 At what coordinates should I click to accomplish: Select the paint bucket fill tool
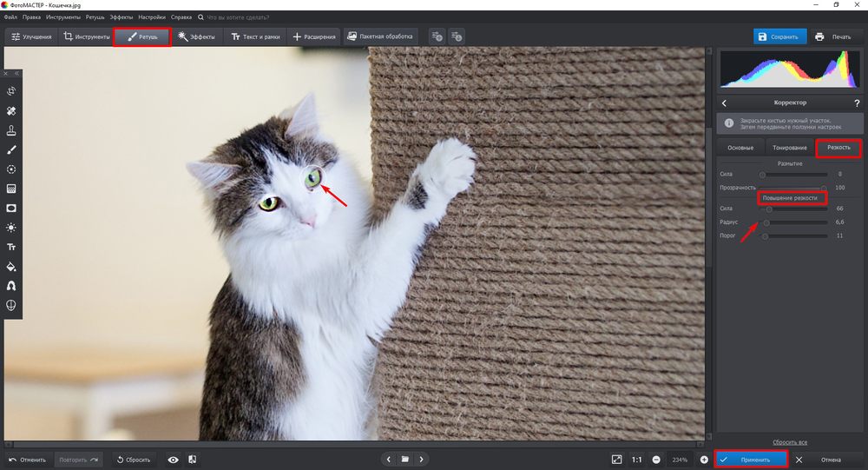coord(11,267)
